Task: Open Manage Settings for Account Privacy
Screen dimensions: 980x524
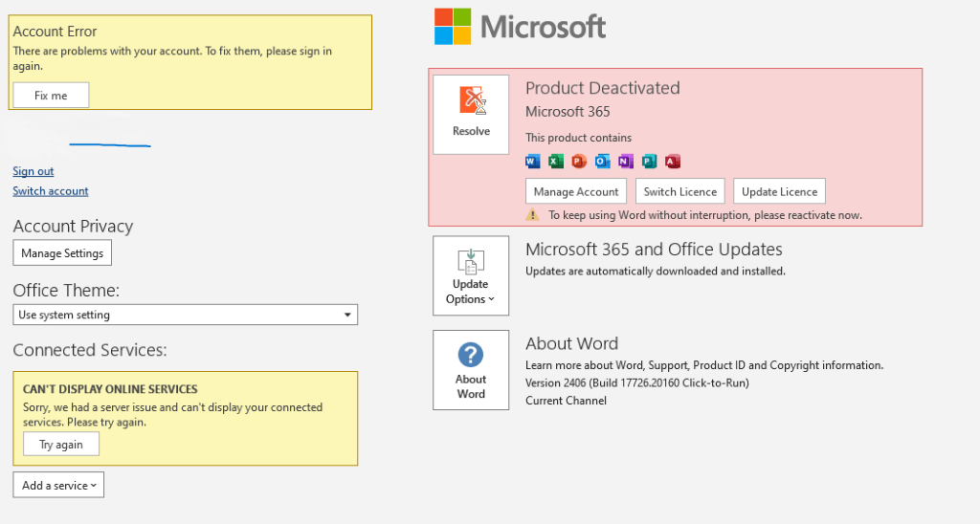Action: point(63,253)
